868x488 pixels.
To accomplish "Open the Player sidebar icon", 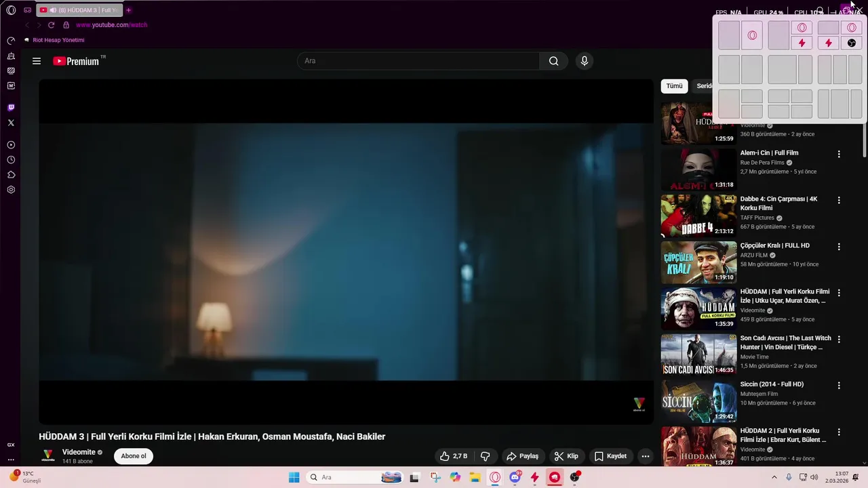I will tap(11, 145).
